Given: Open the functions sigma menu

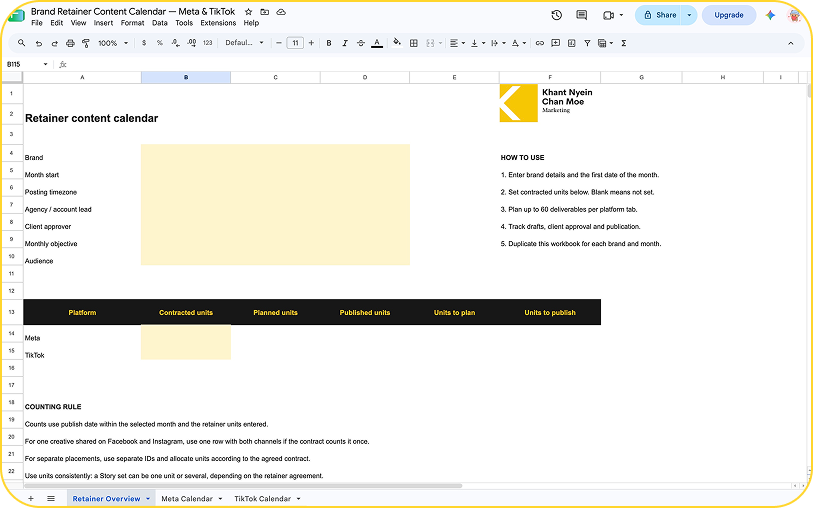Looking at the screenshot, I should 624,43.
